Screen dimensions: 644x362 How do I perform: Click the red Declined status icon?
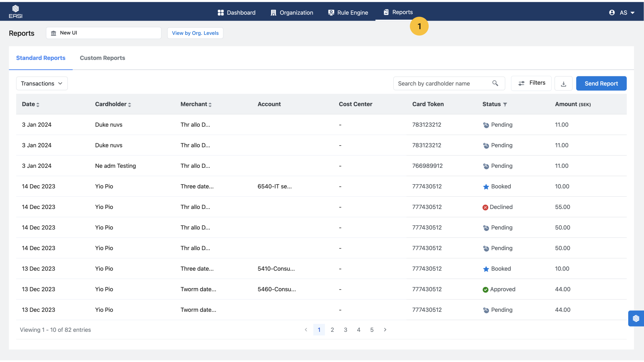(485, 207)
